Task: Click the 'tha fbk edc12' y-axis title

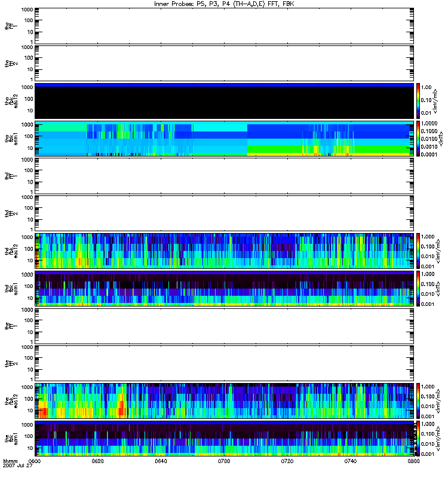Action: [x=11, y=101]
